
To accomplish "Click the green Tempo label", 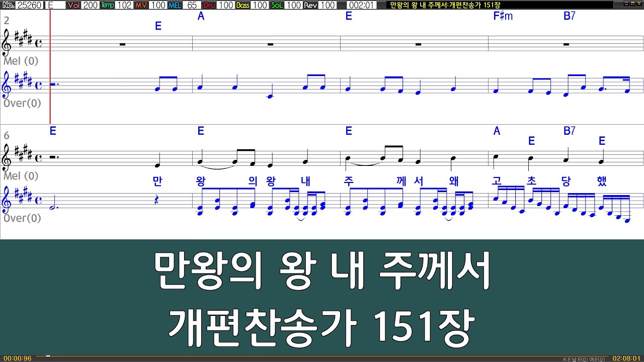I will 107,5.
